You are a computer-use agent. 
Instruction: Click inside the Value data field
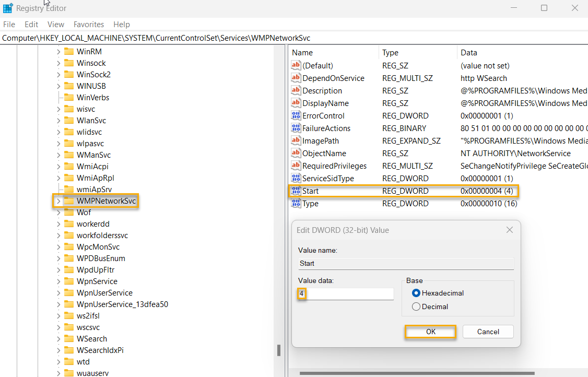[x=345, y=293]
